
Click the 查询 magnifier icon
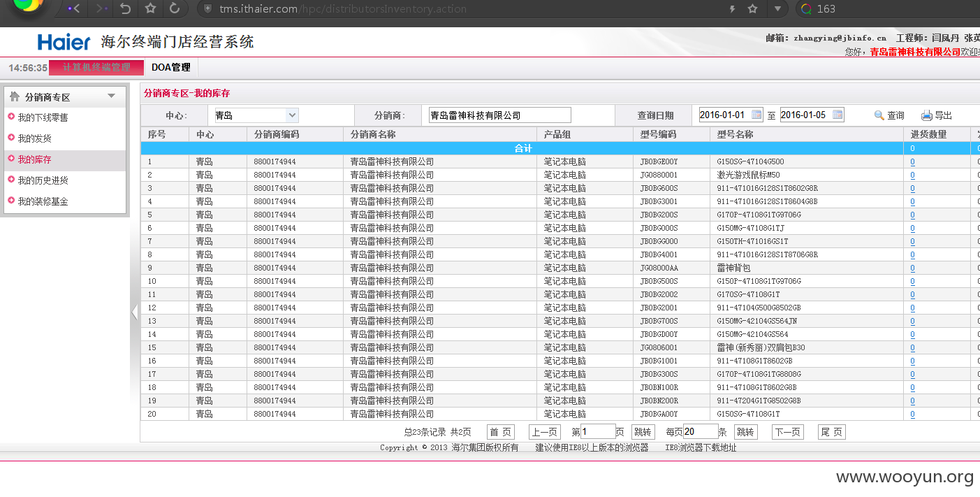879,115
